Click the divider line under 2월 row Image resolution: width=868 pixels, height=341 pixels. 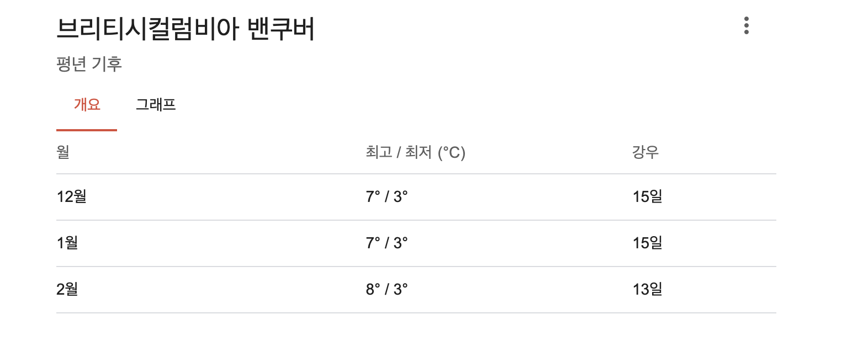(x=416, y=313)
